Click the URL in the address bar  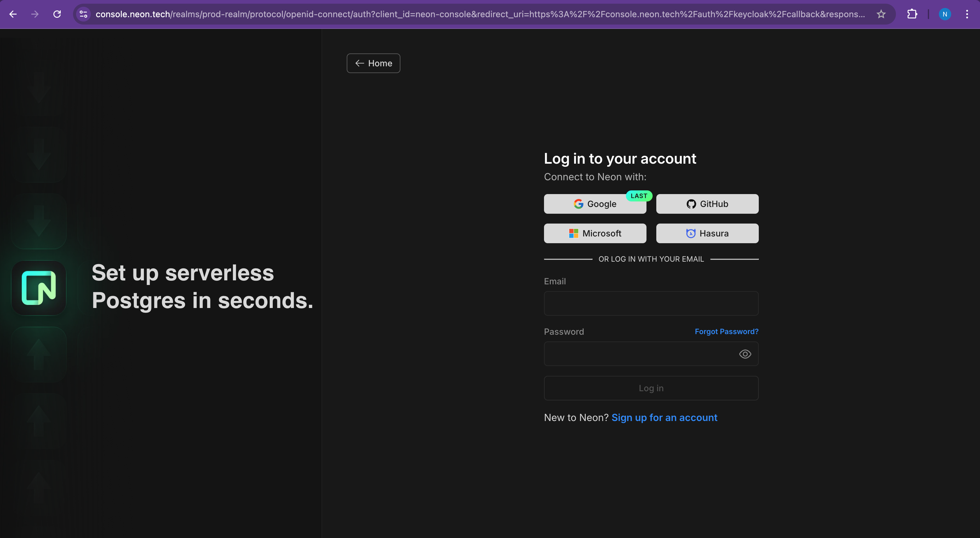480,14
